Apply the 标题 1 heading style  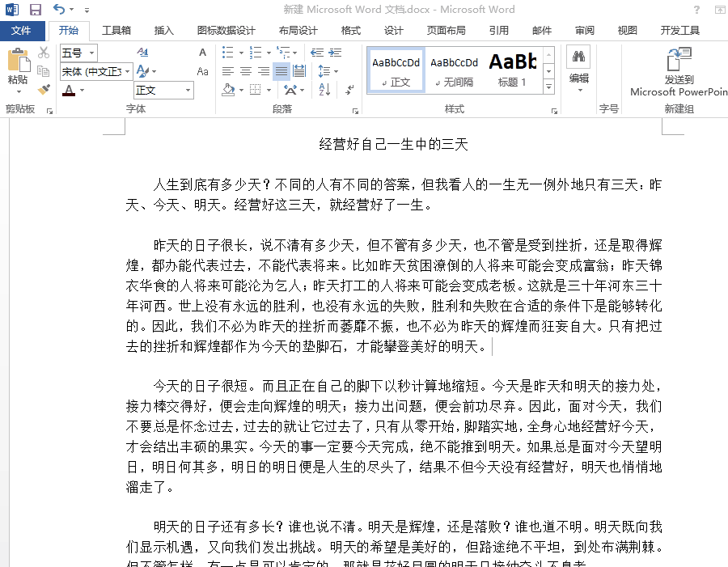tap(513, 70)
